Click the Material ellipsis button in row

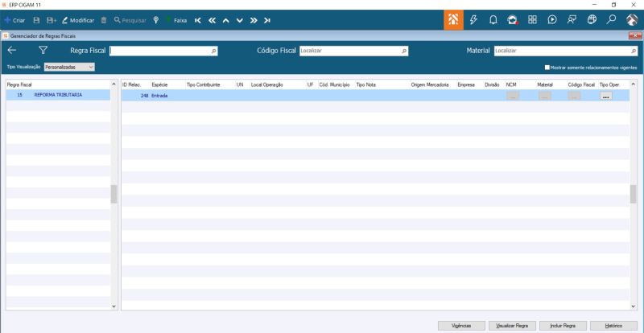point(545,96)
